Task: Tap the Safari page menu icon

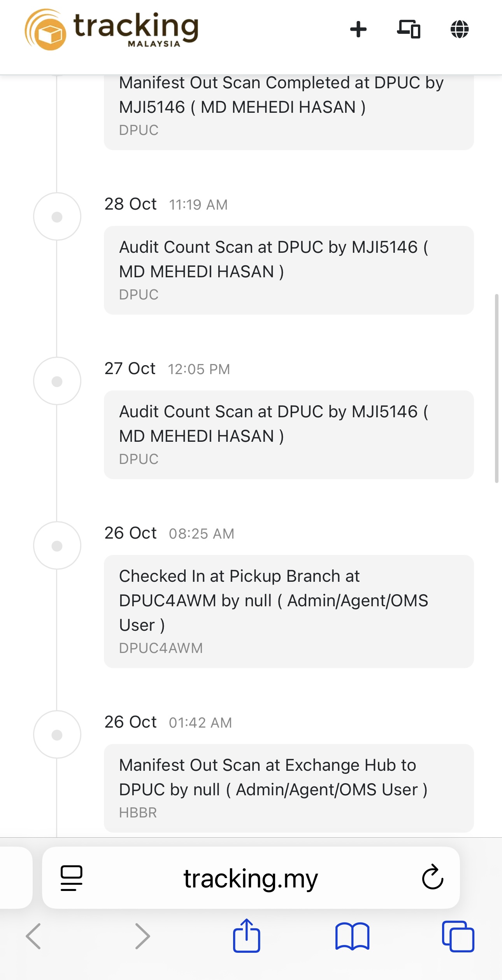Action: pos(72,878)
